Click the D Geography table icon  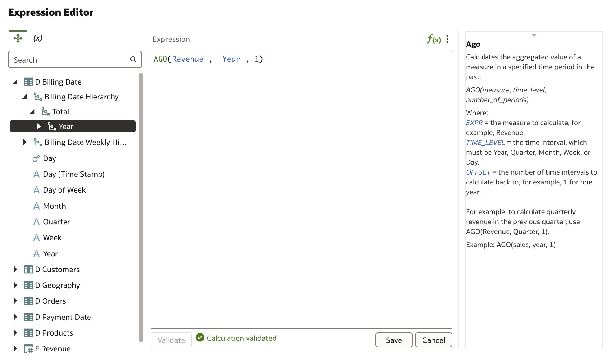(x=28, y=285)
